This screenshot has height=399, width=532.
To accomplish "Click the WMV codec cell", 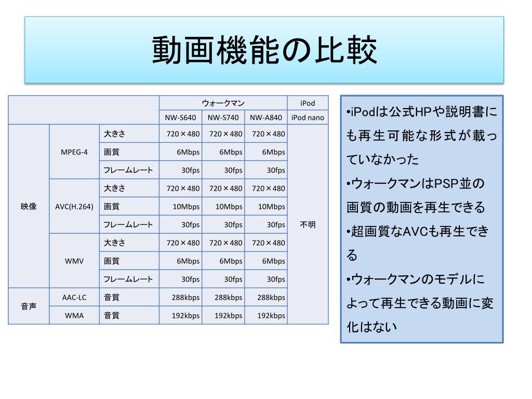I will 74,261.
